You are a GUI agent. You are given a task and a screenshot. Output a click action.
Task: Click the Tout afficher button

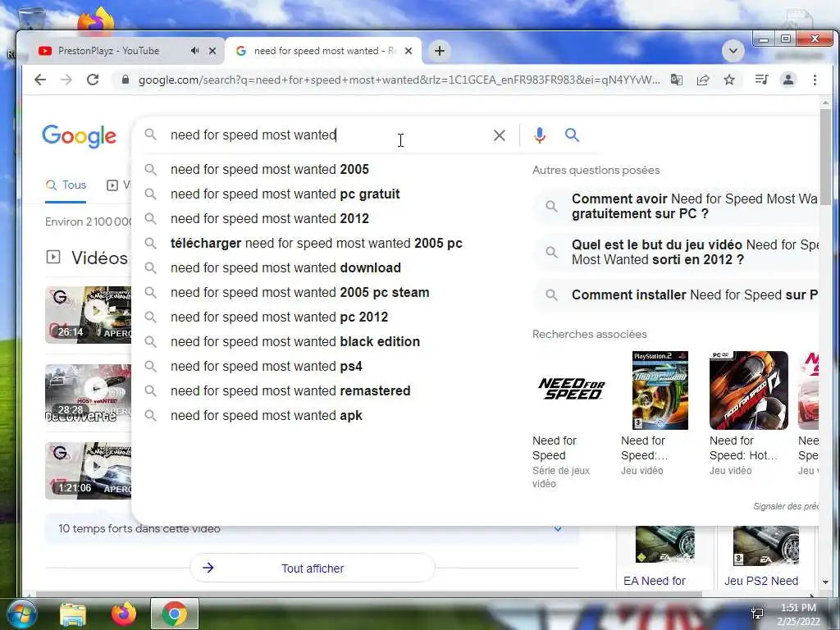point(313,568)
